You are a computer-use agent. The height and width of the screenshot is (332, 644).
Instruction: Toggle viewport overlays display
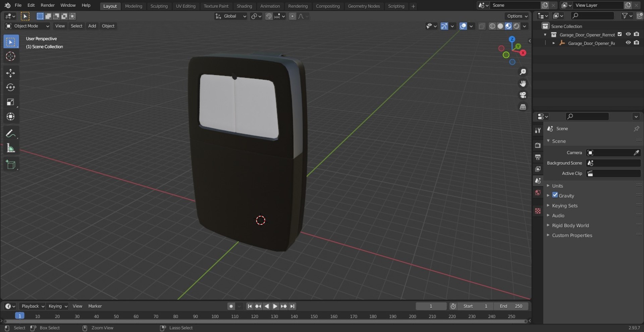pyautogui.click(x=463, y=26)
